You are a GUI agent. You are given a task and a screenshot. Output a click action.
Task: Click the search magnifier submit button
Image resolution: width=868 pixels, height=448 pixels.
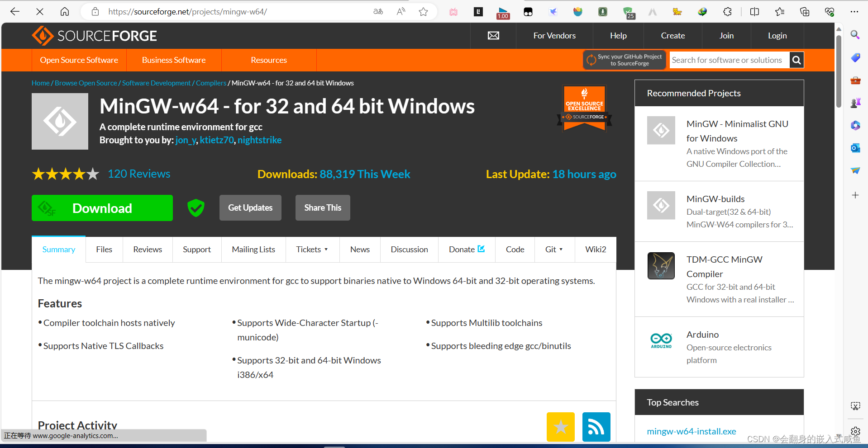point(796,60)
